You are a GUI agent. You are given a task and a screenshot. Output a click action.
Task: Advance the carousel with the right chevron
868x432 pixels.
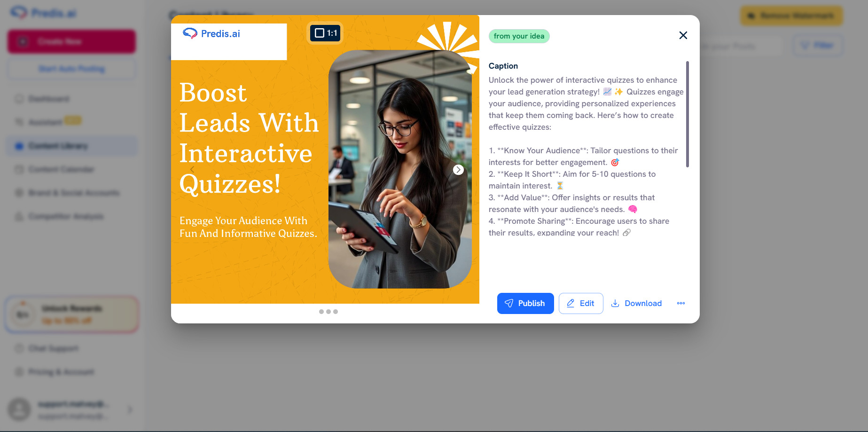coord(458,169)
